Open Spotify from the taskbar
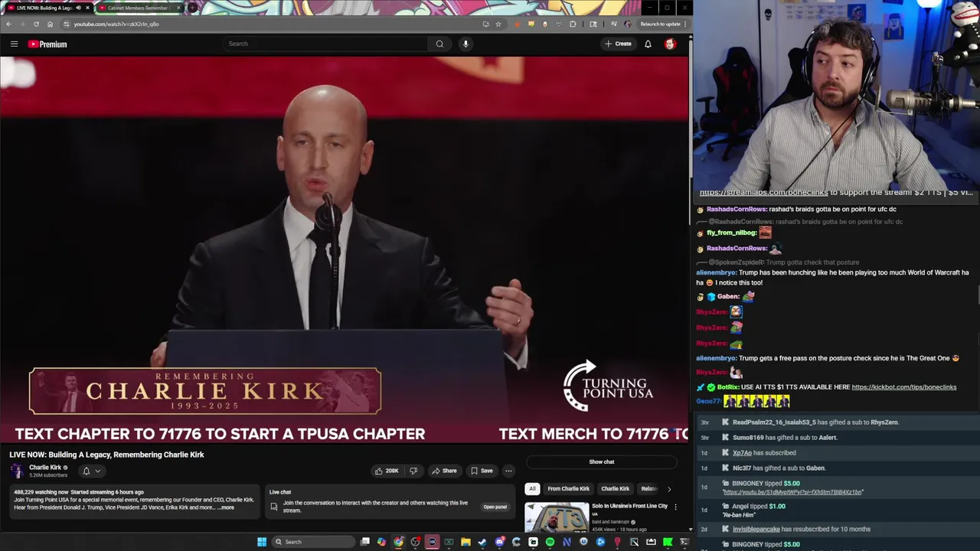This screenshot has width=980, height=551. tap(550, 542)
